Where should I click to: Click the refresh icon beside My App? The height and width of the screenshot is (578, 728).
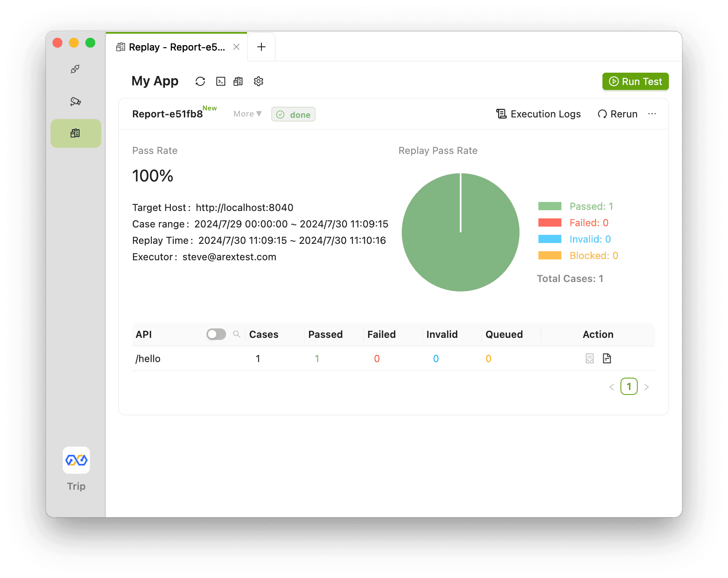[x=200, y=81]
